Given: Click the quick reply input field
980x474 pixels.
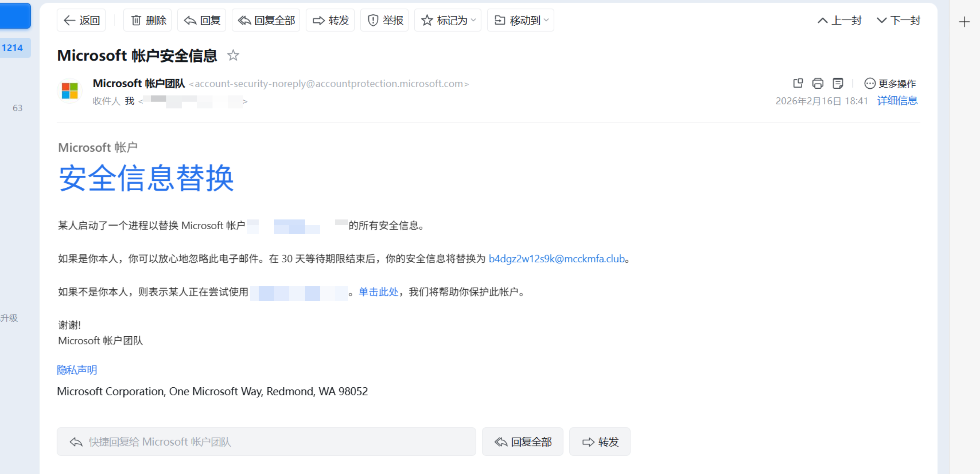Looking at the screenshot, I should click(266, 441).
